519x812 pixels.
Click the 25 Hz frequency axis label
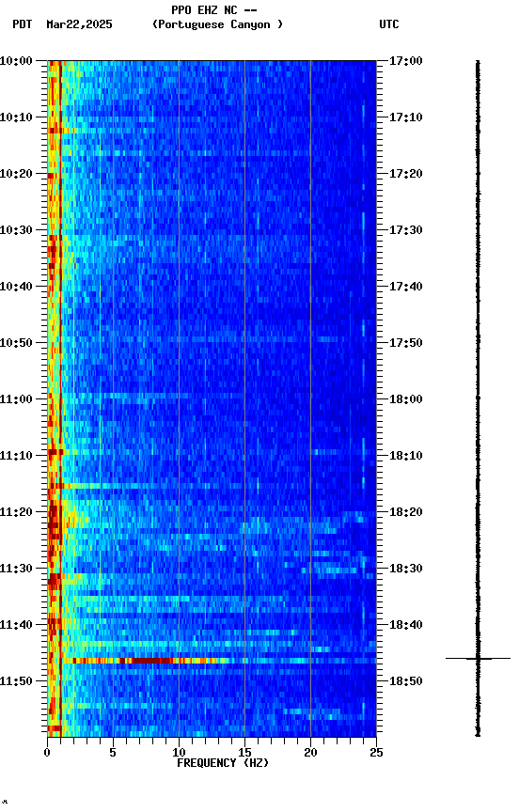point(376,753)
